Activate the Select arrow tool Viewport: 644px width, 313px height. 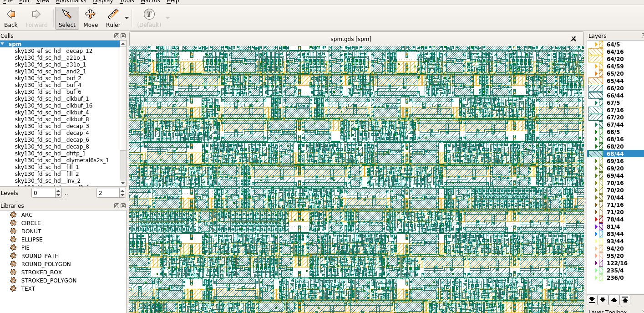[67, 18]
